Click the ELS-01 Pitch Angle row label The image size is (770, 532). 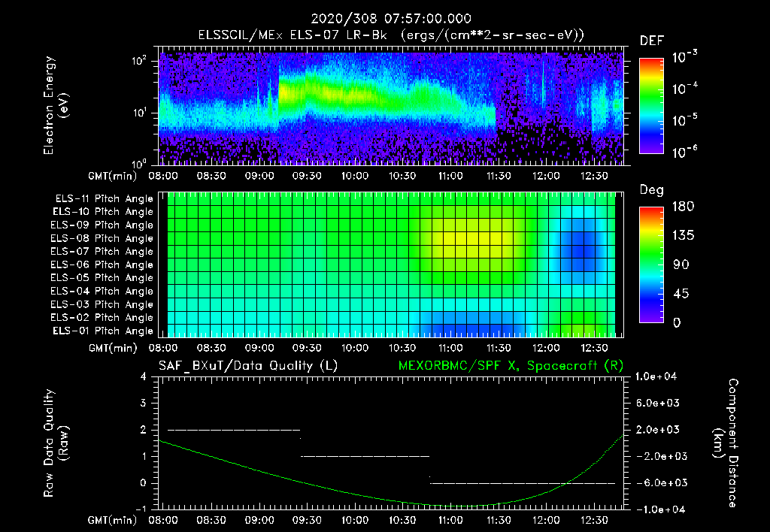pos(102,331)
